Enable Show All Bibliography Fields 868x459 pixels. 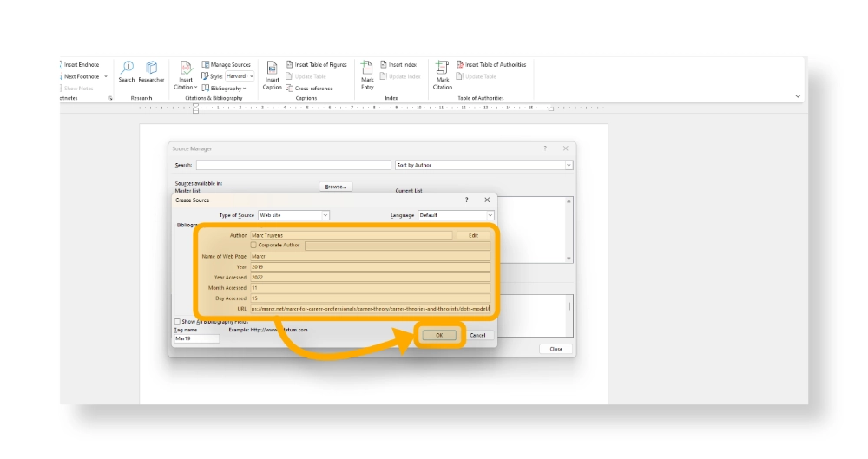coord(178,321)
